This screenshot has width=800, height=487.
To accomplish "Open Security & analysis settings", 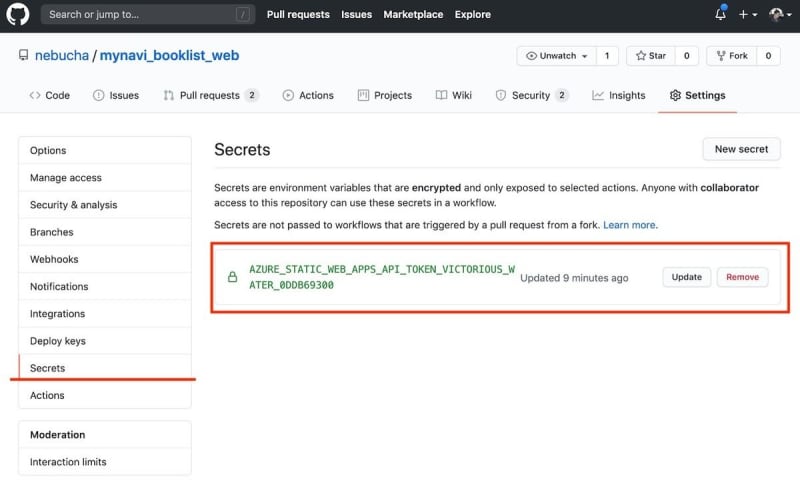I will click(x=105, y=204).
